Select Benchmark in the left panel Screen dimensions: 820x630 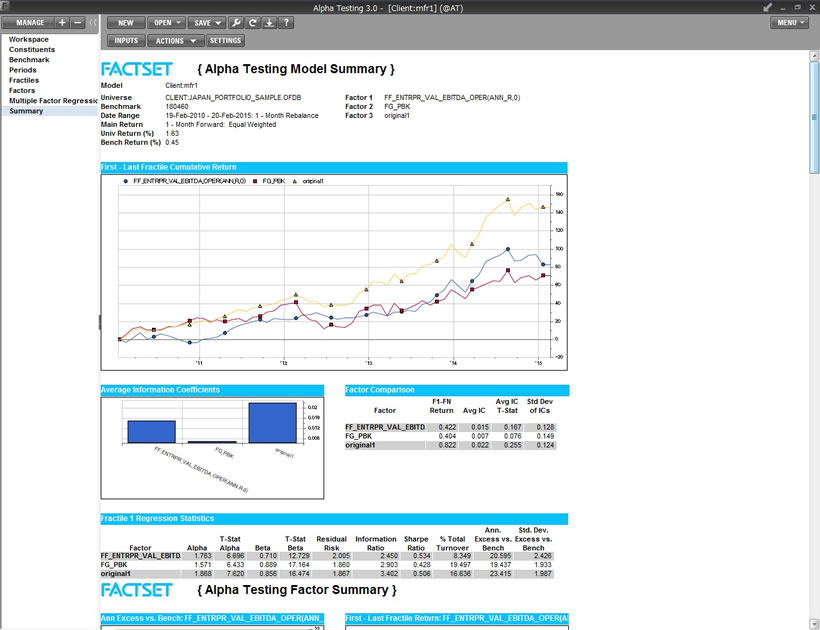pyautogui.click(x=29, y=60)
